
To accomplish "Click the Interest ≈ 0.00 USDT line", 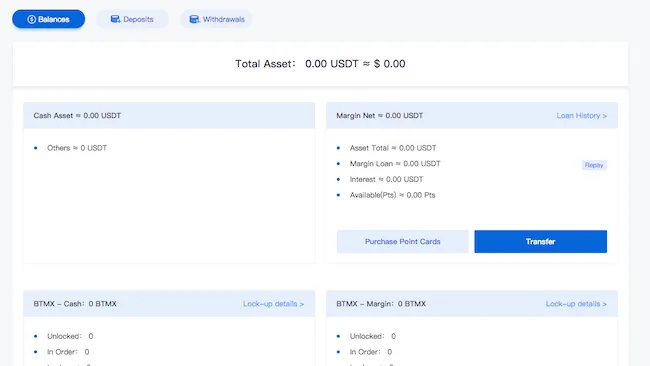I will point(386,179).
